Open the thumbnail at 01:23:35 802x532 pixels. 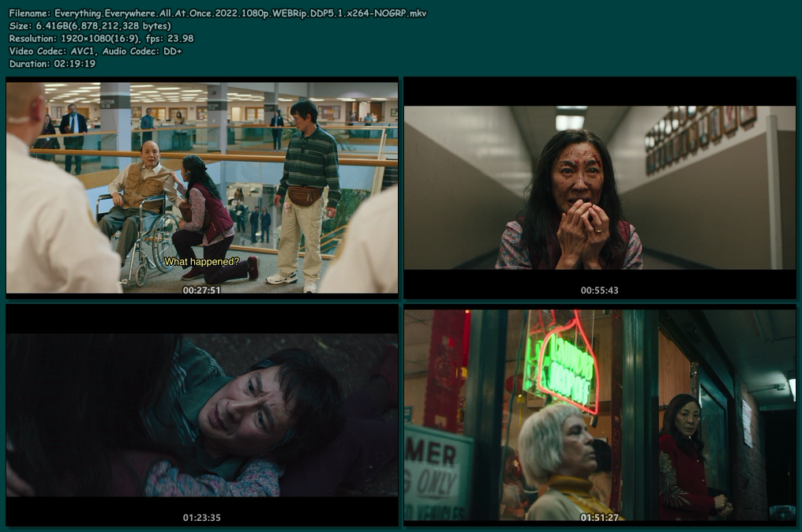point(202,415)
